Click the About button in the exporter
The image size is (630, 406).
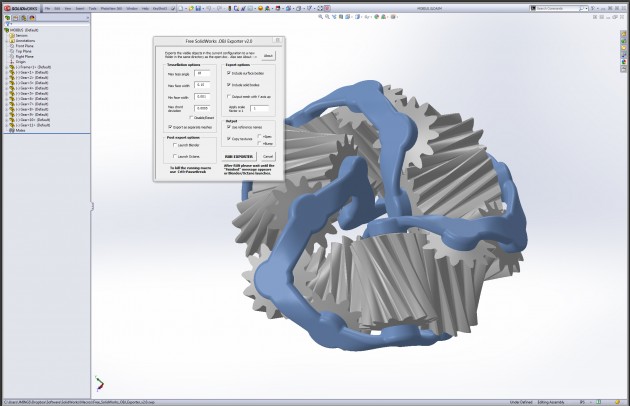click(x=268, y=55)
